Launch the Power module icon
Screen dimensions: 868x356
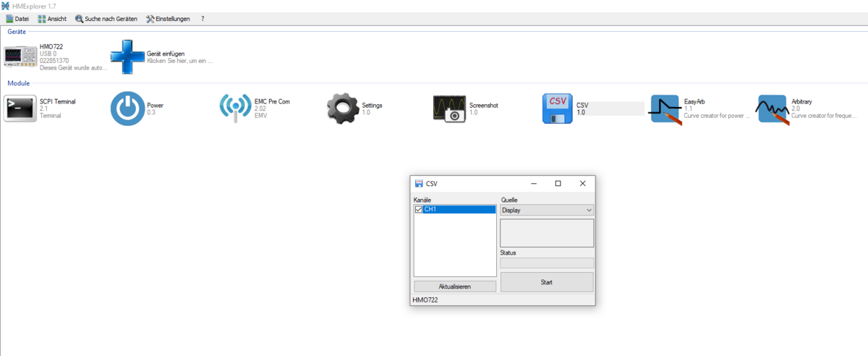click(127, 109)
